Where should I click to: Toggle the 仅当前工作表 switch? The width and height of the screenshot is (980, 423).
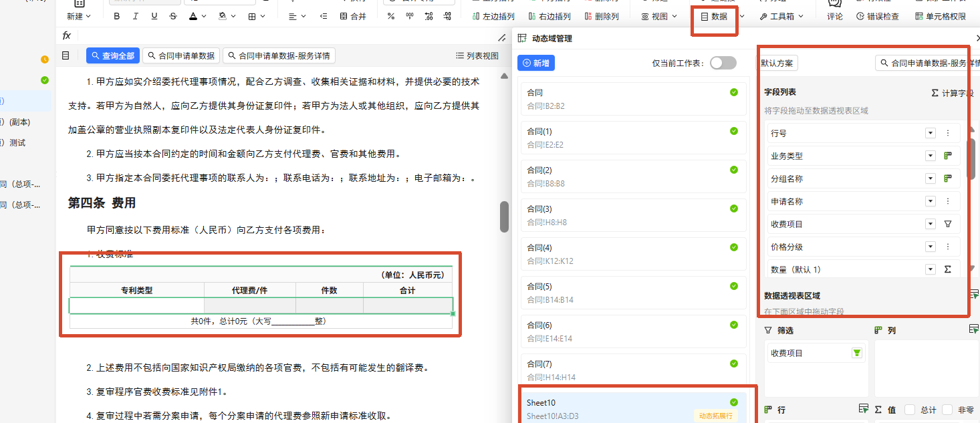pyautogui.click(x=723, y=63)
